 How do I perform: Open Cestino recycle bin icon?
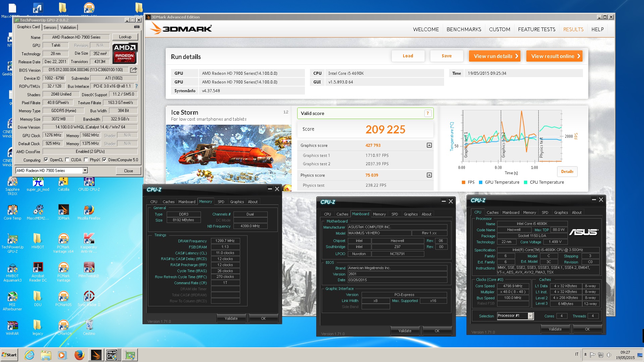click(89, 328)
